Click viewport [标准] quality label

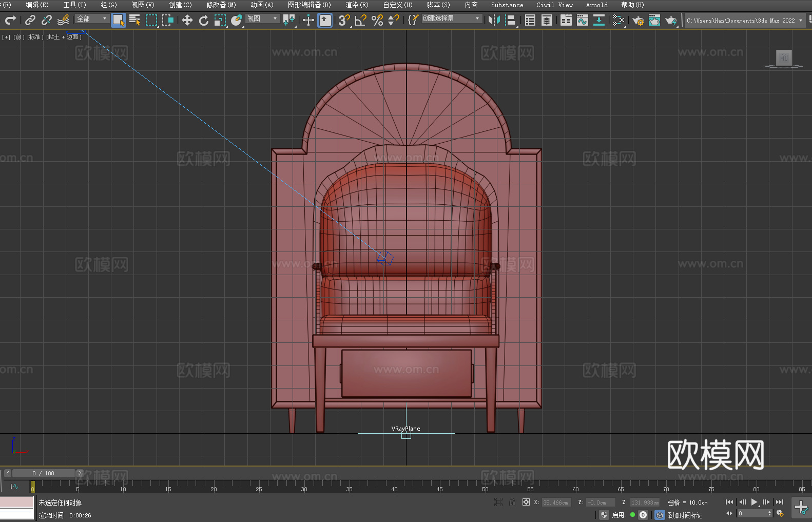[35, 37]
